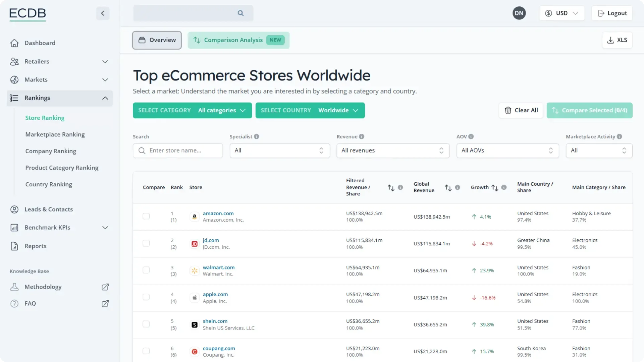Image resolution: width=644 pixels, height=362 pixels.
Task: Go to Store Ranking
Action: pos(45,118)
